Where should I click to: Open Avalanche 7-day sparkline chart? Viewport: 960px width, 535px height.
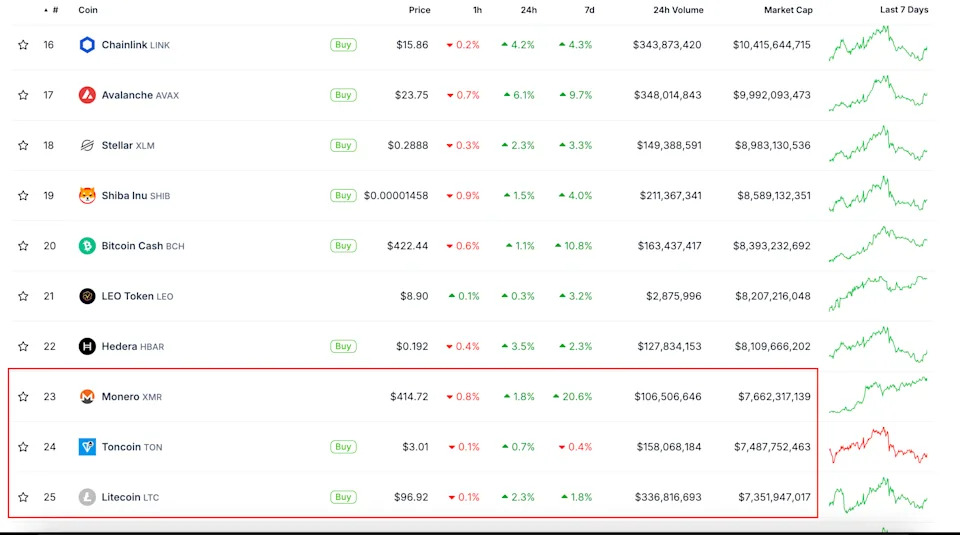pos(878,93)
